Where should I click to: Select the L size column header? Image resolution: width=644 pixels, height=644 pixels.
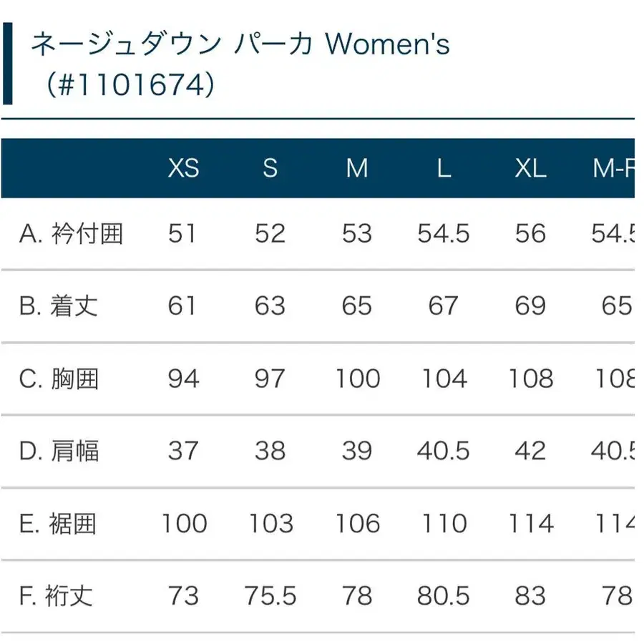(x=444, y=168)
